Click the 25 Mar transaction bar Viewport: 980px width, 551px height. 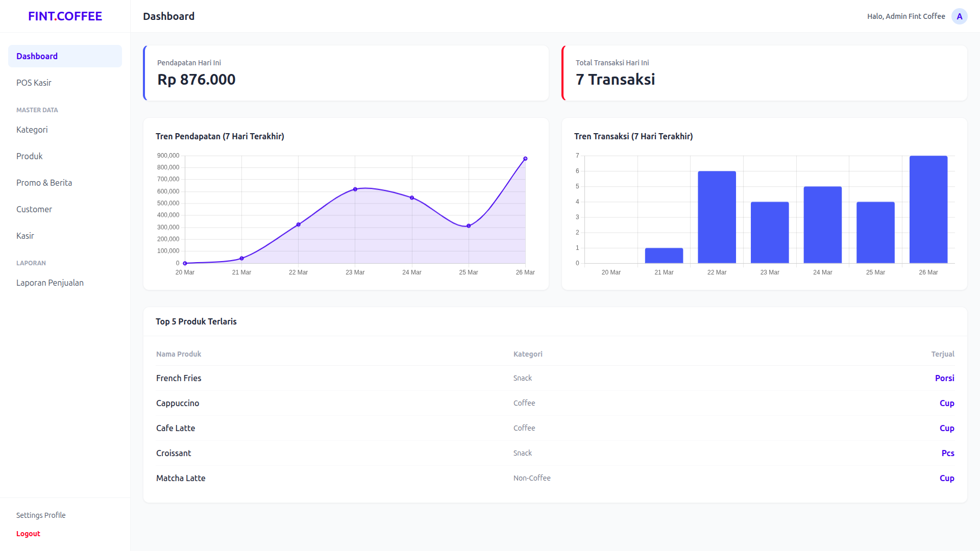pyautogui.click(x=875, y=233)
